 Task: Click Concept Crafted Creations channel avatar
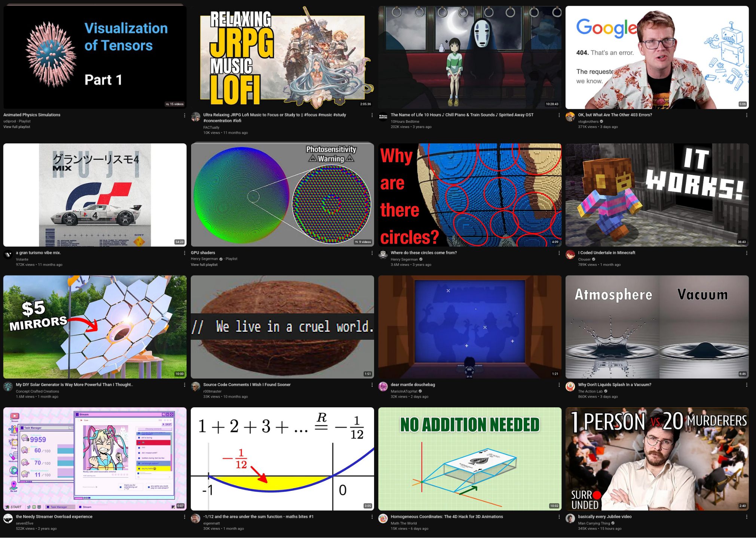8,387
